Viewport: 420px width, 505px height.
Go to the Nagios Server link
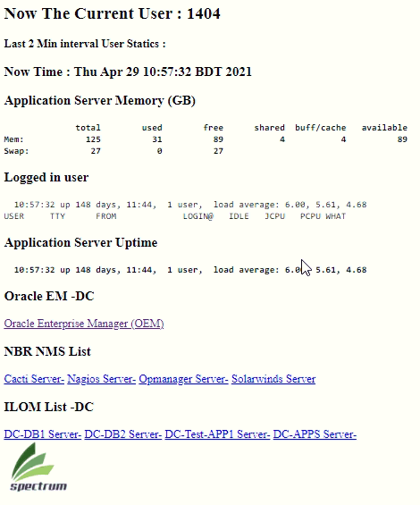tap(102, 379)
